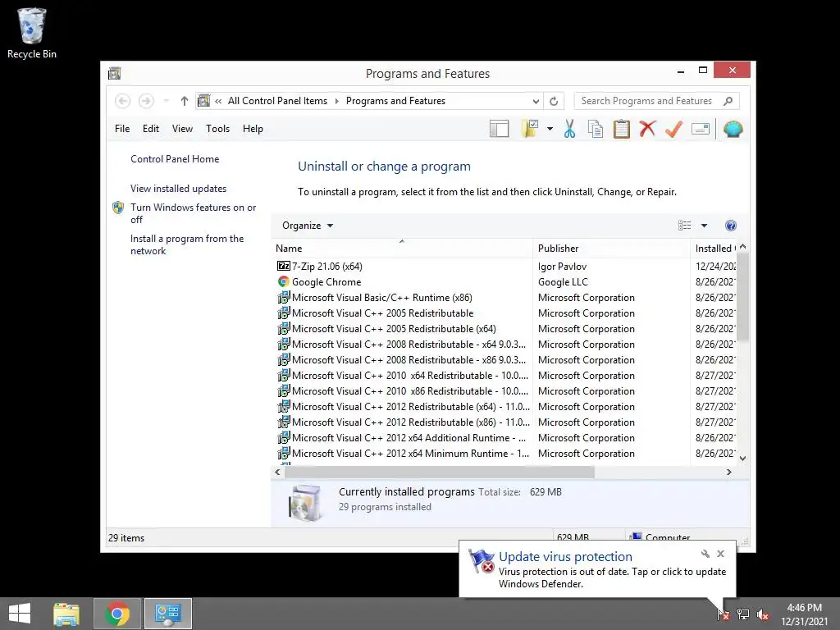This screenshot has height=630, width=840.
Task: Click the Action Center flag tray icon
Action: (723, 614)
